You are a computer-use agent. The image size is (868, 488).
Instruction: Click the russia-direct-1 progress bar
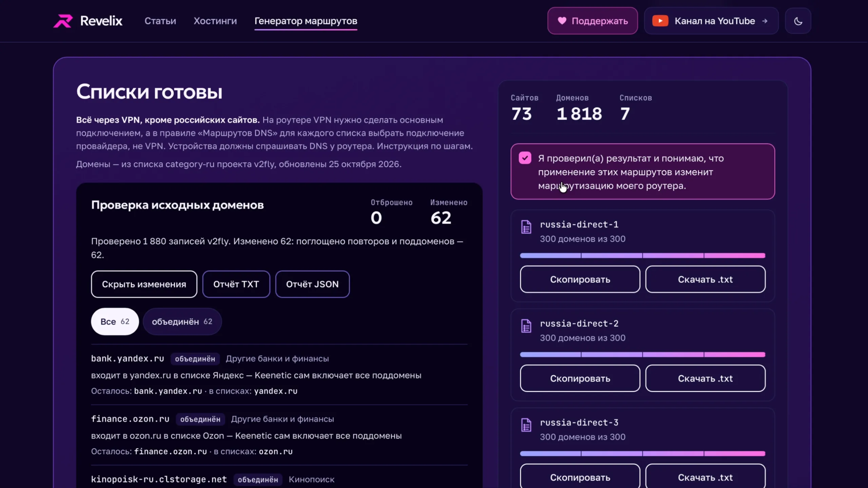[643, 256]
